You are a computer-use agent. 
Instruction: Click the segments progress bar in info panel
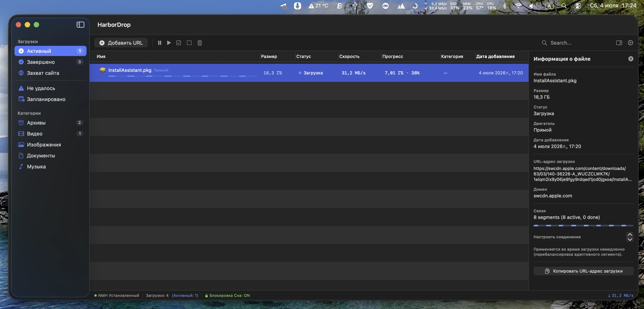583,226
